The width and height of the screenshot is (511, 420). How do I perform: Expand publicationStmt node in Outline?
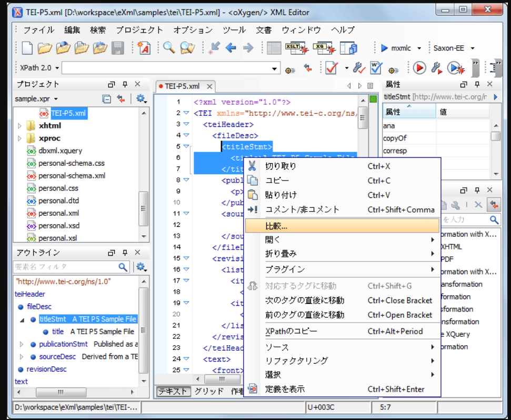point(22,344)
